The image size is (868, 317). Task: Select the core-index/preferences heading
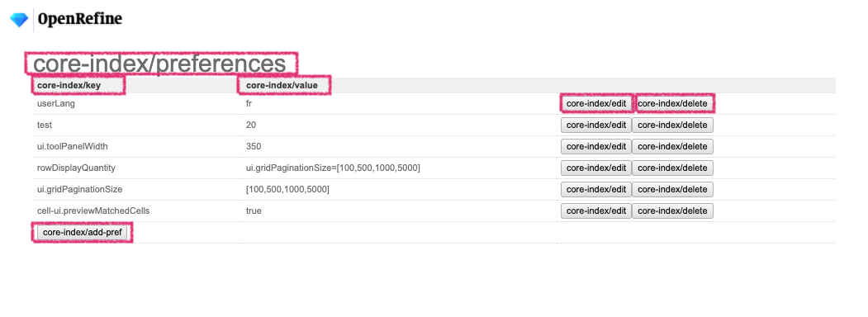[x=159, y=64]
